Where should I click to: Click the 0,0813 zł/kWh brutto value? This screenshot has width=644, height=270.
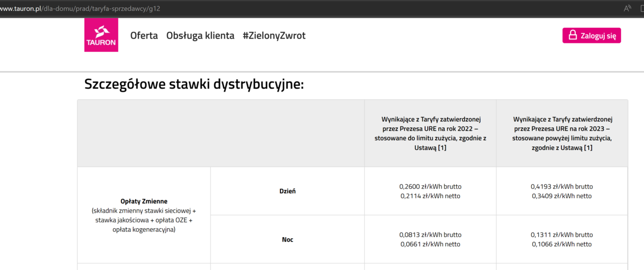pos(430,235)
